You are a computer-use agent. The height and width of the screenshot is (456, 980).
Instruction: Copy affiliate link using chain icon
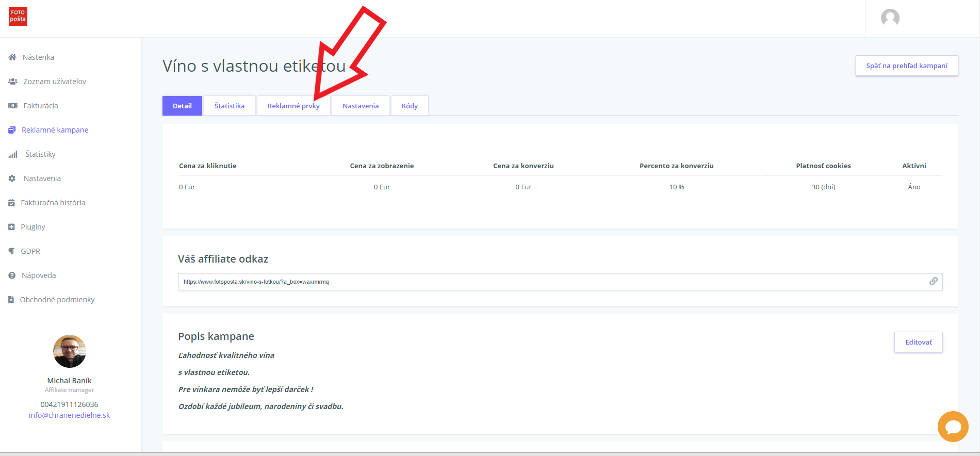click(933, 281)
